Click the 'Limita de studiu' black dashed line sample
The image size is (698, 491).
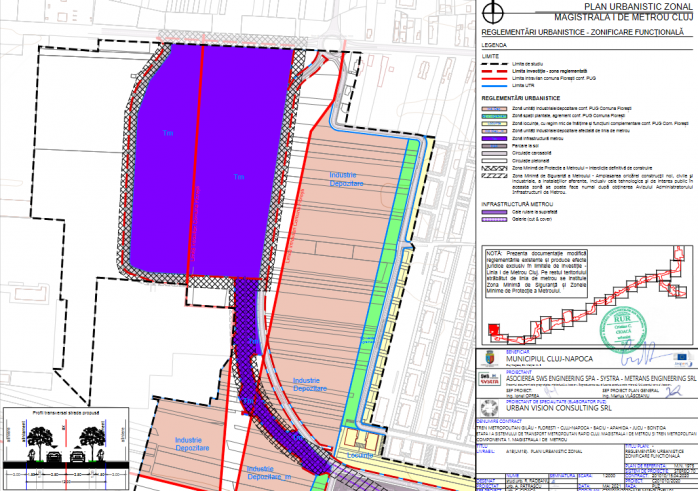click(x=494, y=64)
